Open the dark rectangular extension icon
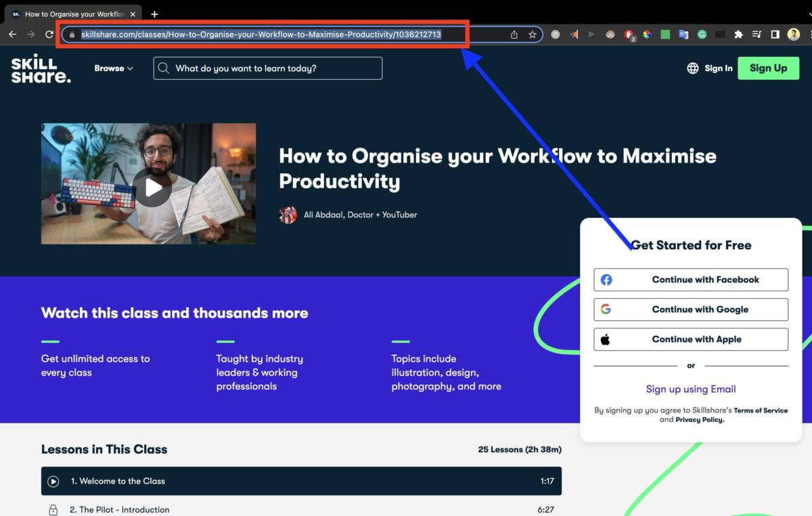 pos(720,35)
